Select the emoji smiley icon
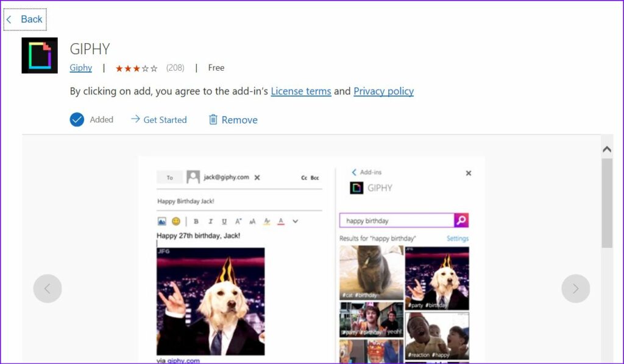Viewport: 624px width, 364px height. [176, 221]
